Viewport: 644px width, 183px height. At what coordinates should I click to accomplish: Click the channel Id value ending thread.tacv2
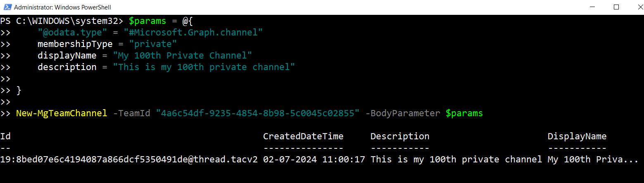point(129,160)
